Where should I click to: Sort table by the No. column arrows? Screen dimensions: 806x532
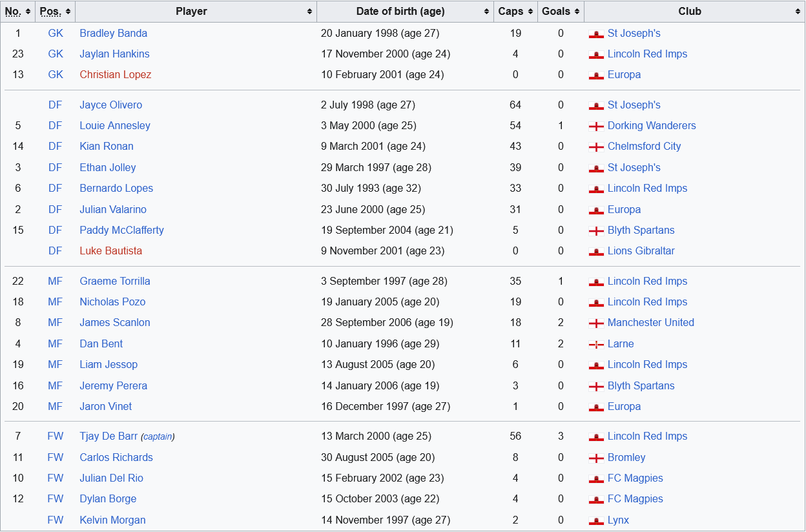[28, 12]
